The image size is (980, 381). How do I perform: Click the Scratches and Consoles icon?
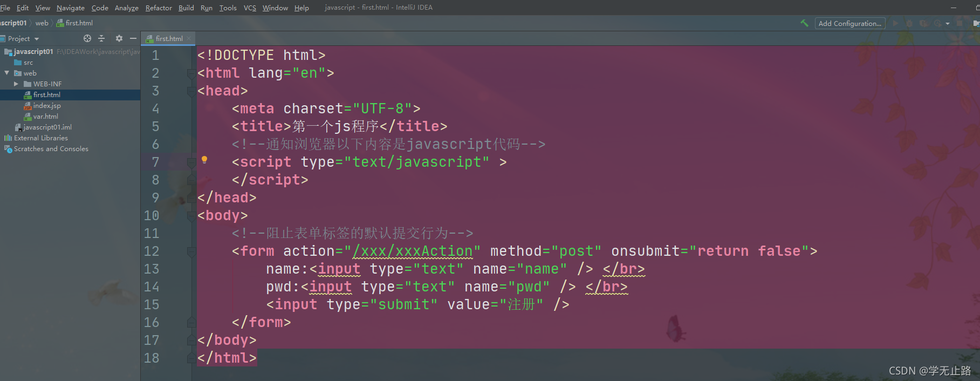(x=8, y=149)
